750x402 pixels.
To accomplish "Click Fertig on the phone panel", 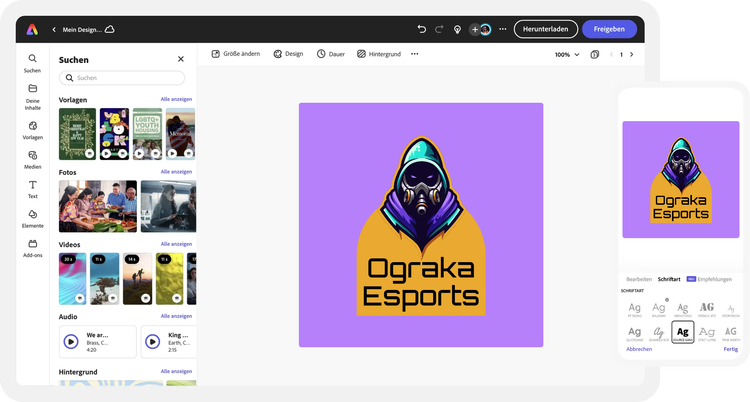I will [x=730, y=349].
